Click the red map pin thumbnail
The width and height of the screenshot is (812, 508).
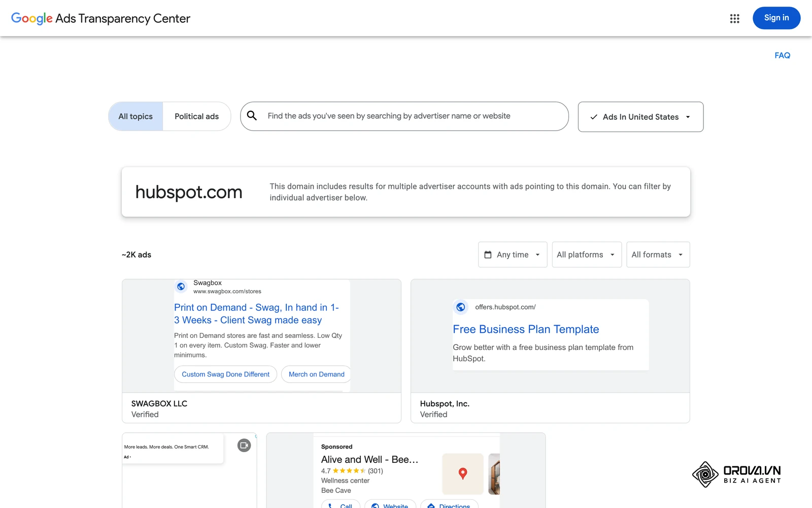point(463,474)
